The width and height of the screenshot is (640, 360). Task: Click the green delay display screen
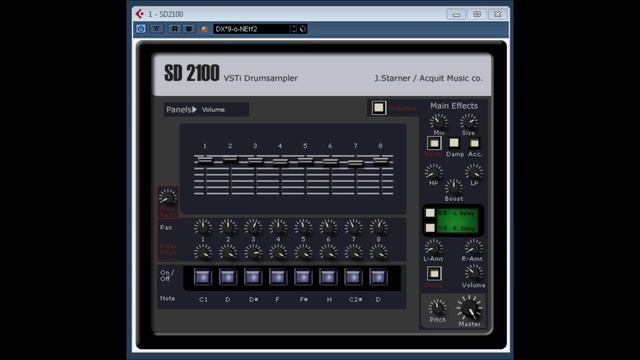click(457, 220)
